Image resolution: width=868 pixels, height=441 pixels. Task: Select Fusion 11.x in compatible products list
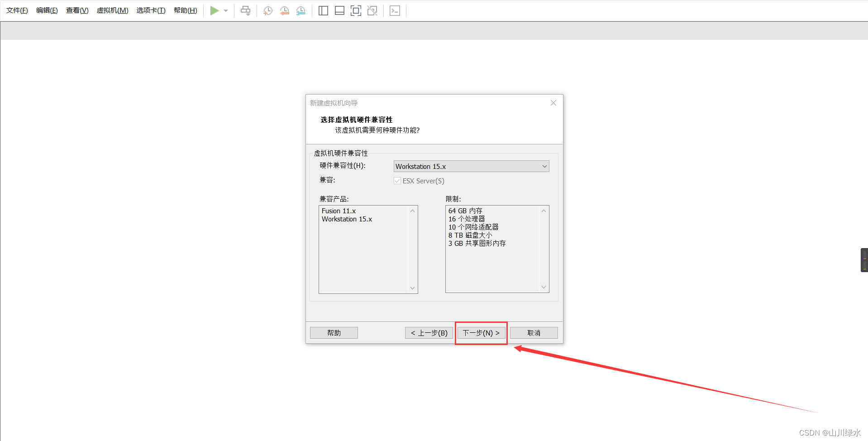(339, 211)
